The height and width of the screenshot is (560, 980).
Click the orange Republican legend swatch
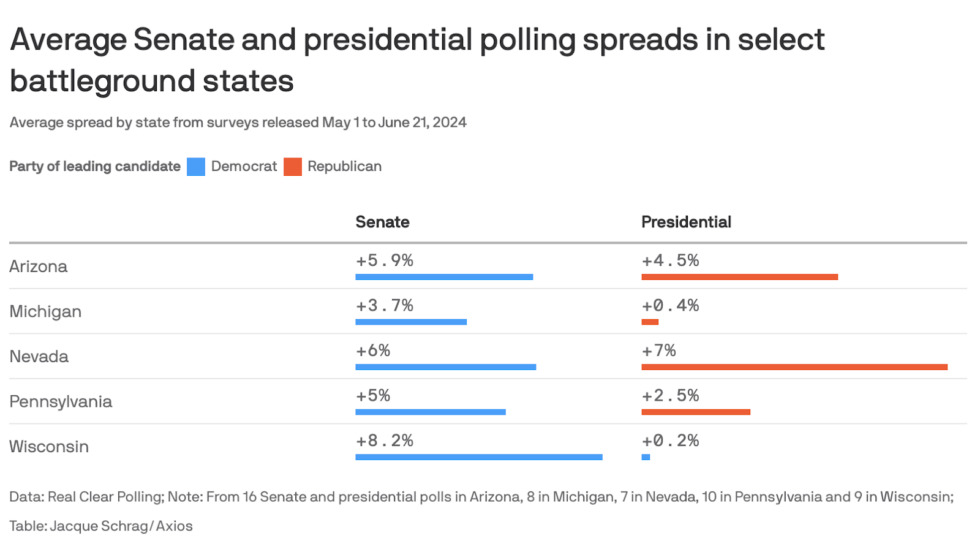(293, 167)
